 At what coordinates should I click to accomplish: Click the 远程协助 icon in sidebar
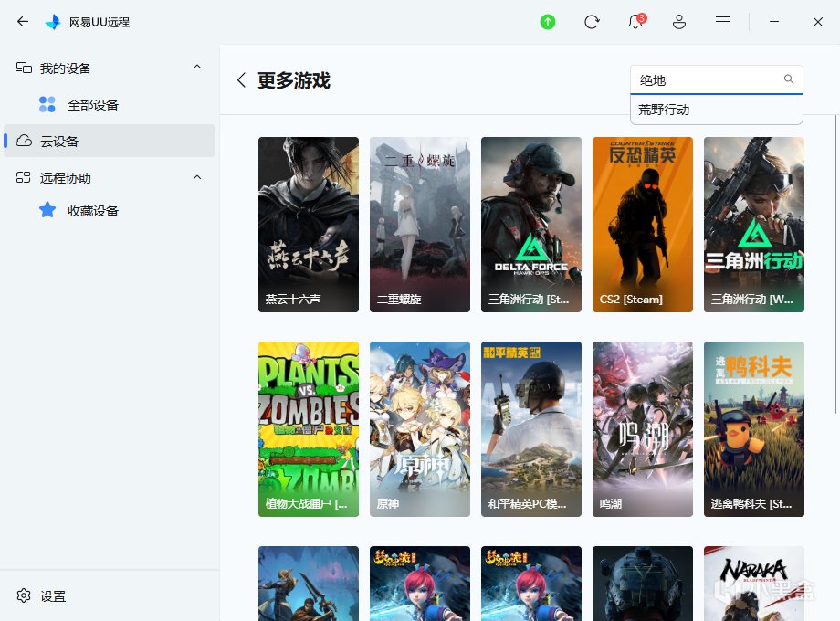click(23, 177)
